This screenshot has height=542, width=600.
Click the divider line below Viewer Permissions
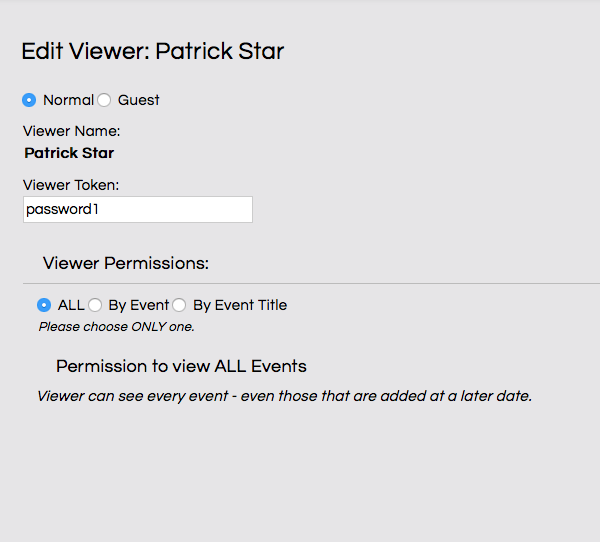[x=300, y=284]
